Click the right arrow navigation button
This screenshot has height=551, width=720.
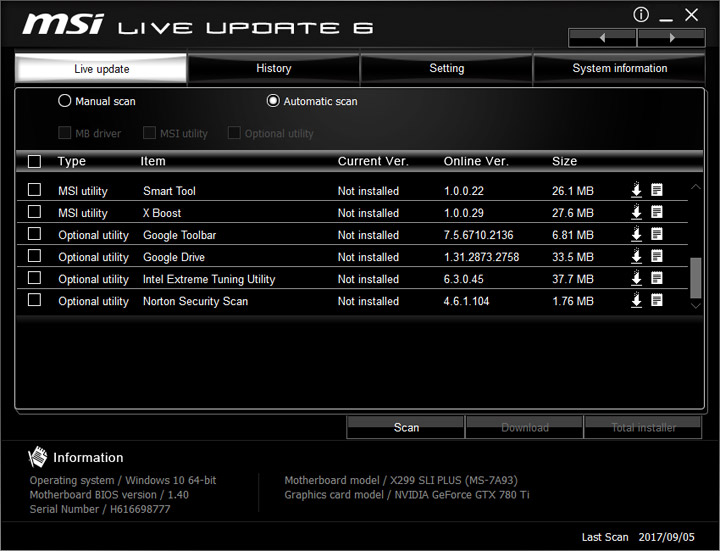[x=671, y=38]
